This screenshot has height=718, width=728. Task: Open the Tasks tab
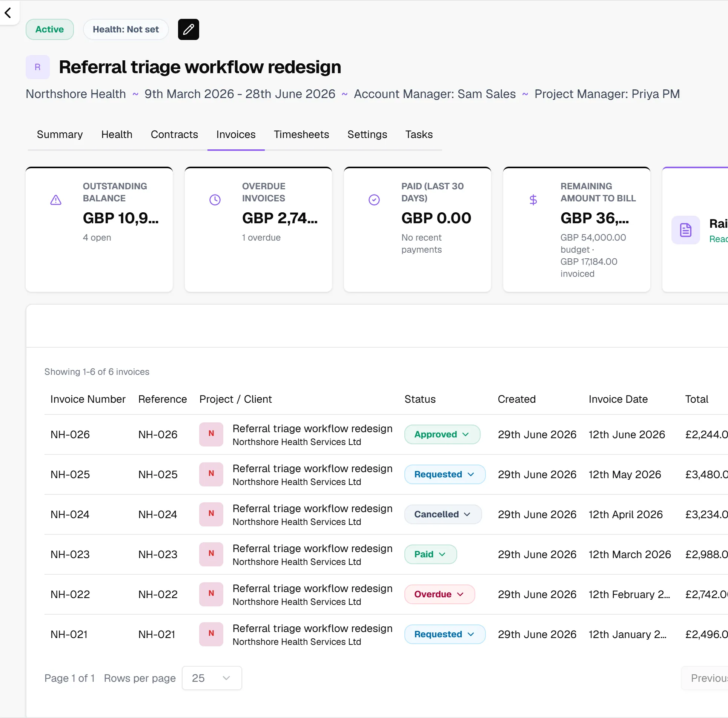point(419,135)
